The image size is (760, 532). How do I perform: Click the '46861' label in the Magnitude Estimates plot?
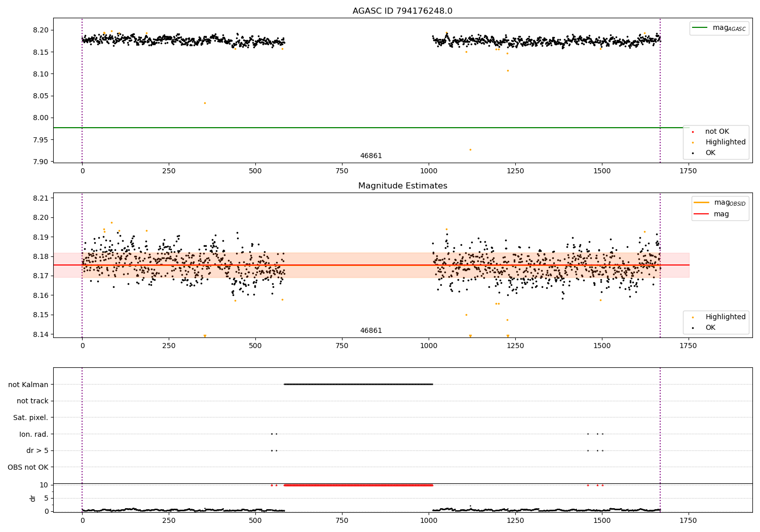371,331
